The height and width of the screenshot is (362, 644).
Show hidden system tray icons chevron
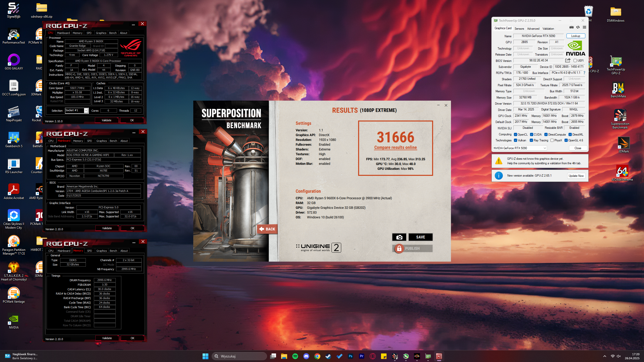(x=604, y=356)
